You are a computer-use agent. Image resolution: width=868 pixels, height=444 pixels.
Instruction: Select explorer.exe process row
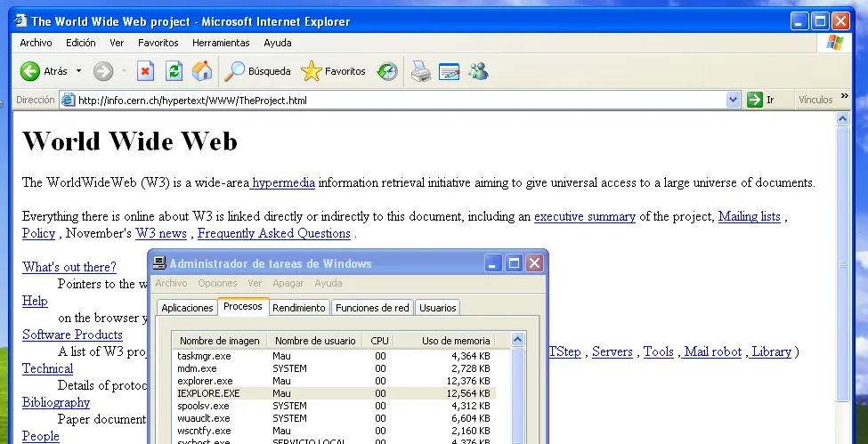334,381
